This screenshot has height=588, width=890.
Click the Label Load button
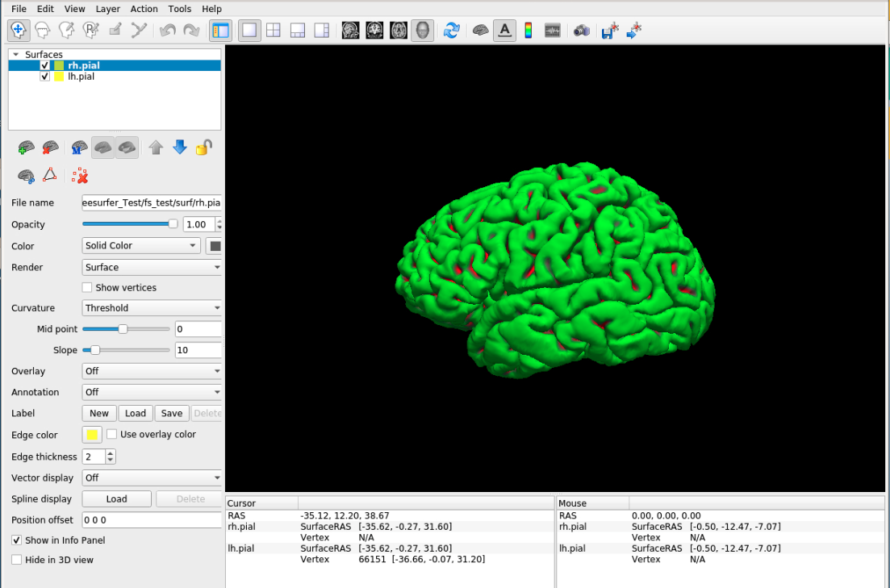136,413
